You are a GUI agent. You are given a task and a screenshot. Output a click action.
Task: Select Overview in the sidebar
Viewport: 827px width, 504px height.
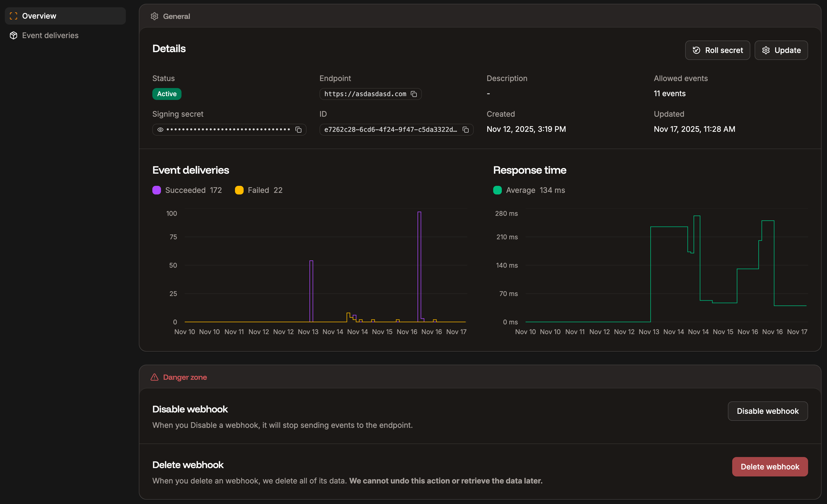pyautogui.click(x=39, y=15)
